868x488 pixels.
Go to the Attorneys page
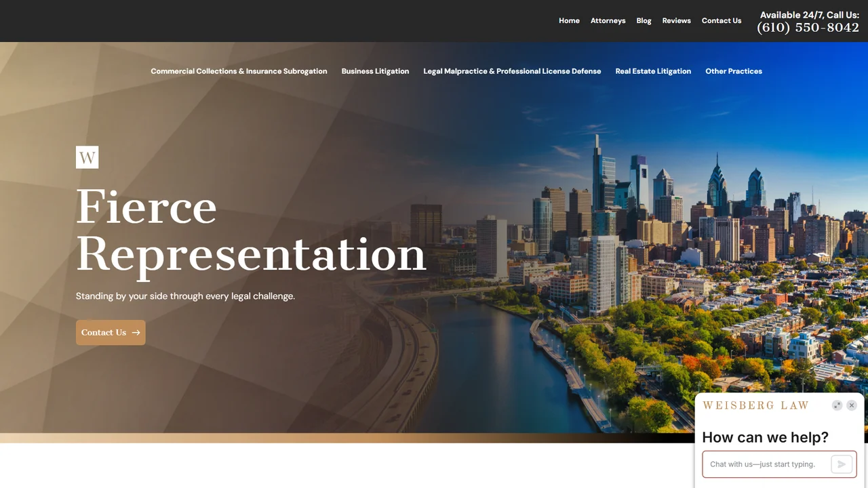[x=608, y=21]
